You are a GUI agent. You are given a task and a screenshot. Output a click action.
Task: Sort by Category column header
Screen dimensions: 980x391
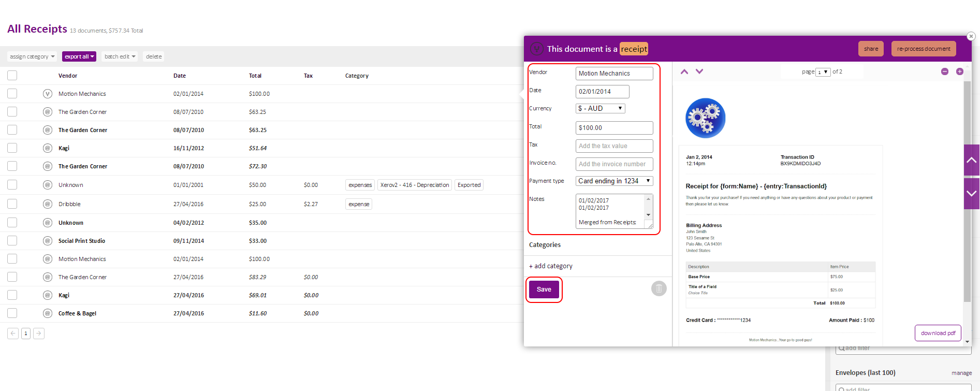[x=357, y=76]
